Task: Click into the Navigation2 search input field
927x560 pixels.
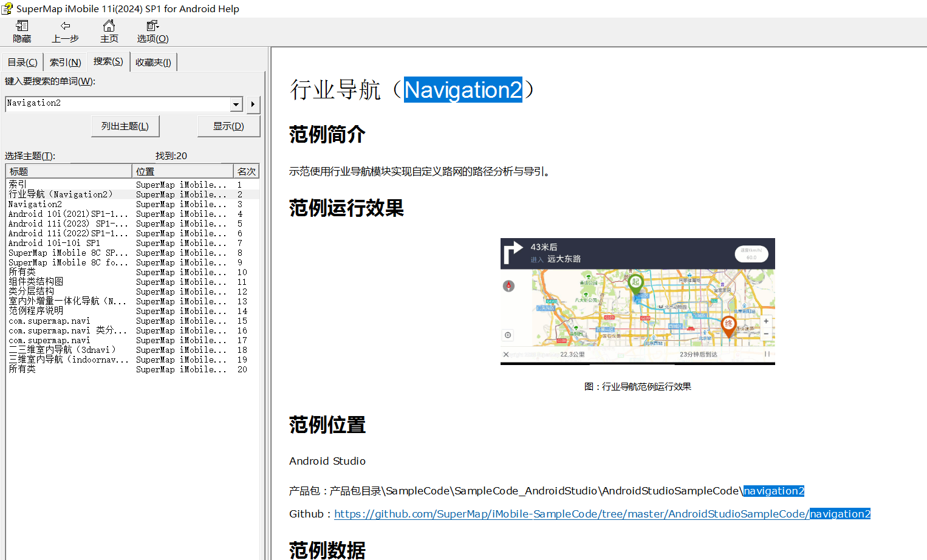Action: tap(118, 104)
